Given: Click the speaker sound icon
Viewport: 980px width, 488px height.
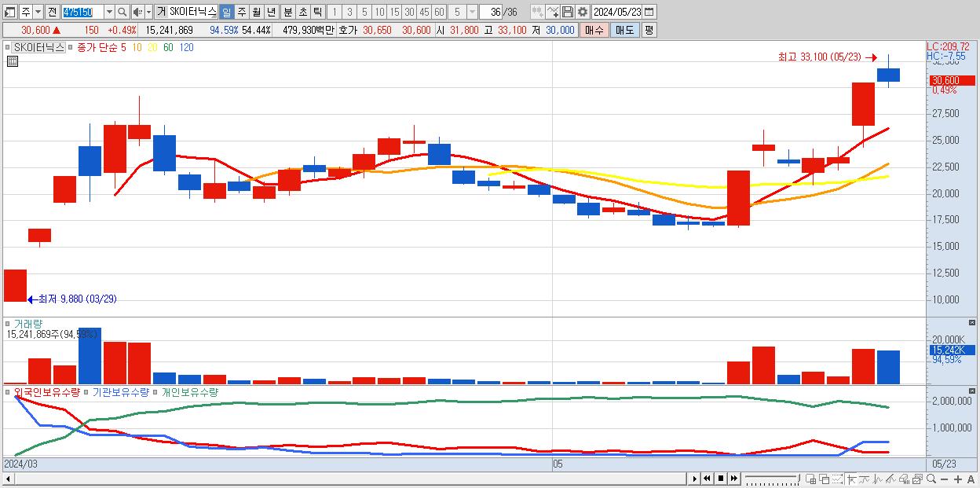Looking at the screenshot, I should click(x=137, y=12).
